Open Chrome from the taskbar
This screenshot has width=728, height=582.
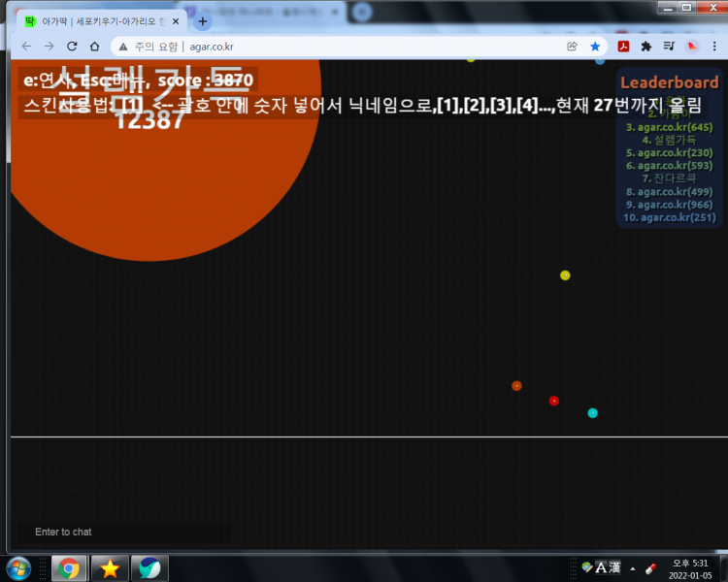coord(69,568)
